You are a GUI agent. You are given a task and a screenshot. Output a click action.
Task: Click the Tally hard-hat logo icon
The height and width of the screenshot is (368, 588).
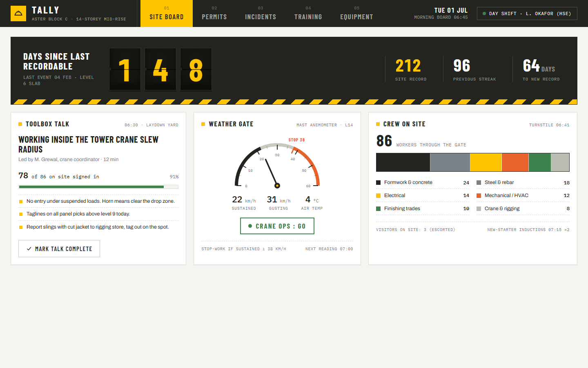[x=18, y=13]
